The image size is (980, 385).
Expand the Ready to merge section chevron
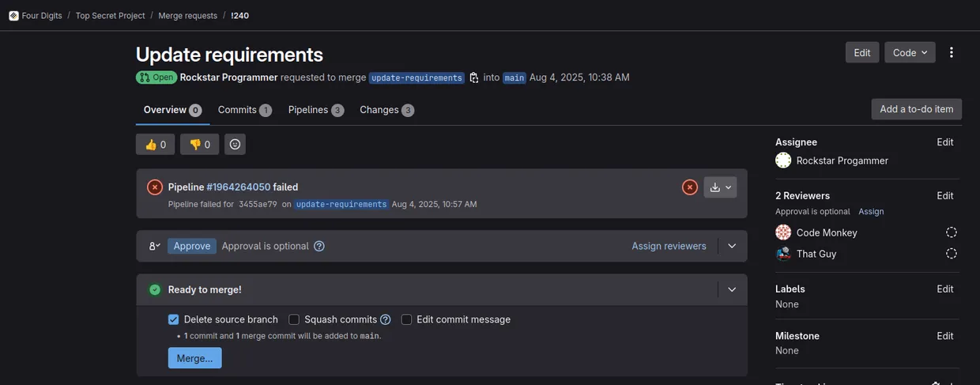click(x=732, y=289)
